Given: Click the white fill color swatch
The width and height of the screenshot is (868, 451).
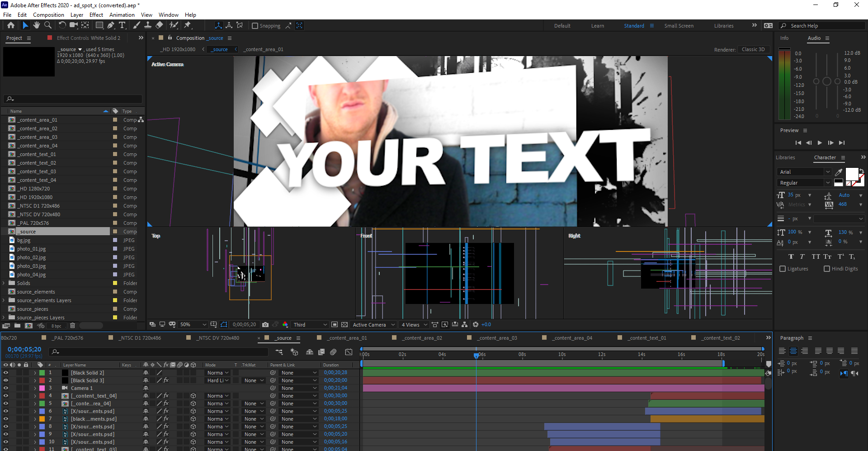Looking at the screenshot, I should pyautogui.click(x=852, y=174).
